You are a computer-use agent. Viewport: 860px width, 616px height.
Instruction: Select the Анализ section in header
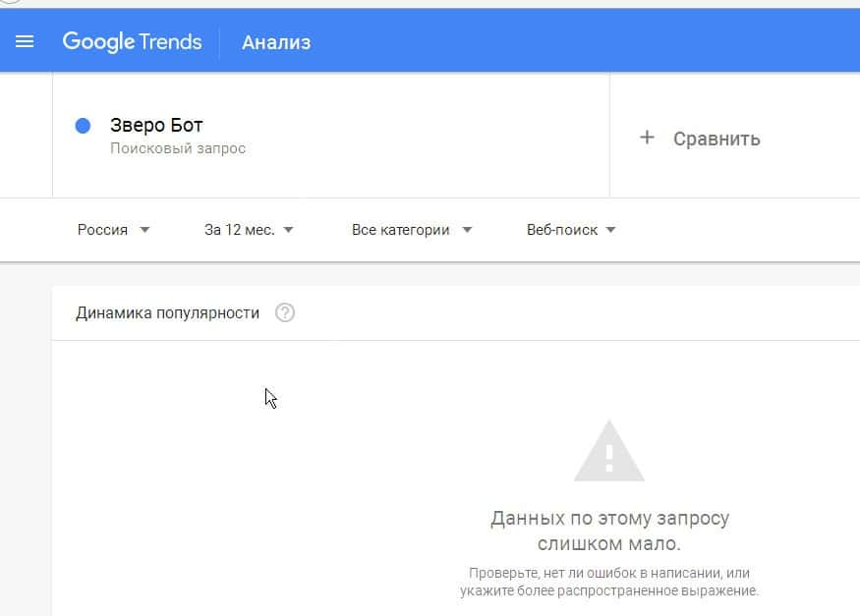coord(276,42)
